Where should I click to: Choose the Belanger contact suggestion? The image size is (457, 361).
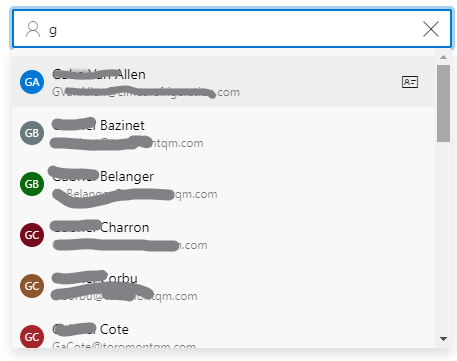click(x=223, y=184)
